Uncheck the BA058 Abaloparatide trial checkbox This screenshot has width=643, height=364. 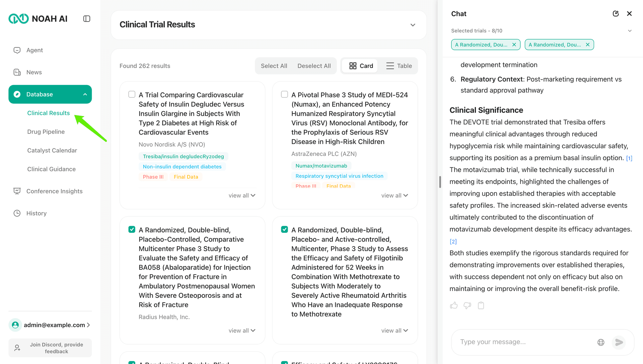tap(132, 229)
